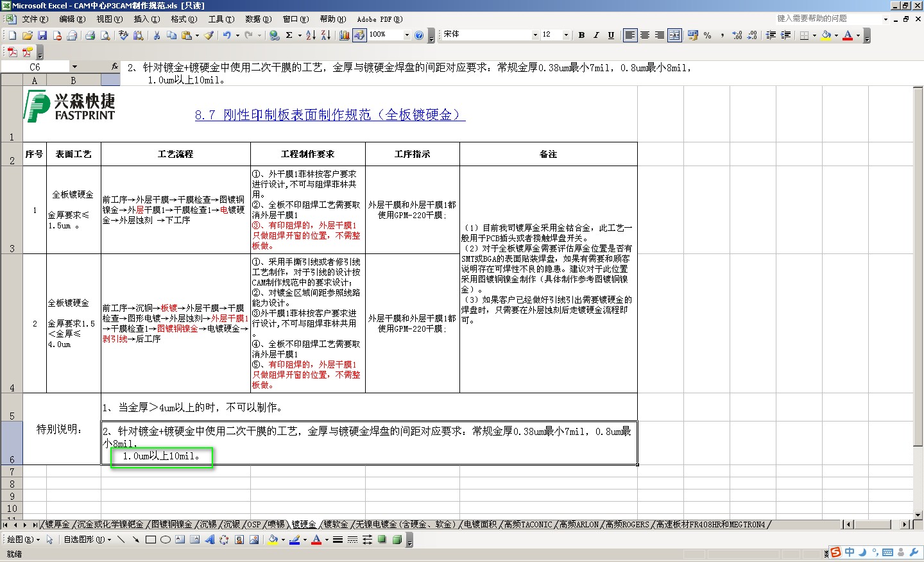The width and height of the screenshot is (924, 562).
Task: Toggle italic formatting
Action: pos(596,35)
